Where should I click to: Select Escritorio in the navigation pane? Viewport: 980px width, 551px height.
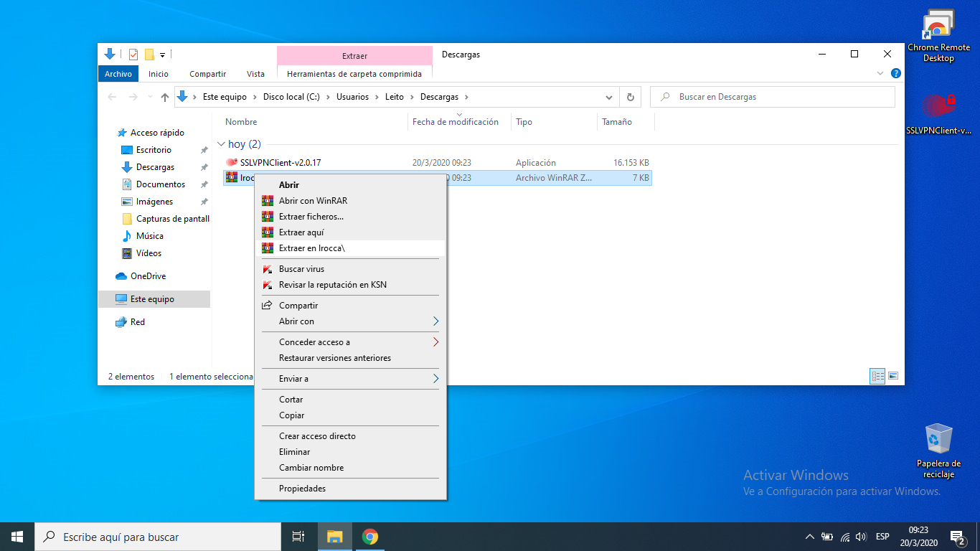pyautogui.click(x=154, y=150)
